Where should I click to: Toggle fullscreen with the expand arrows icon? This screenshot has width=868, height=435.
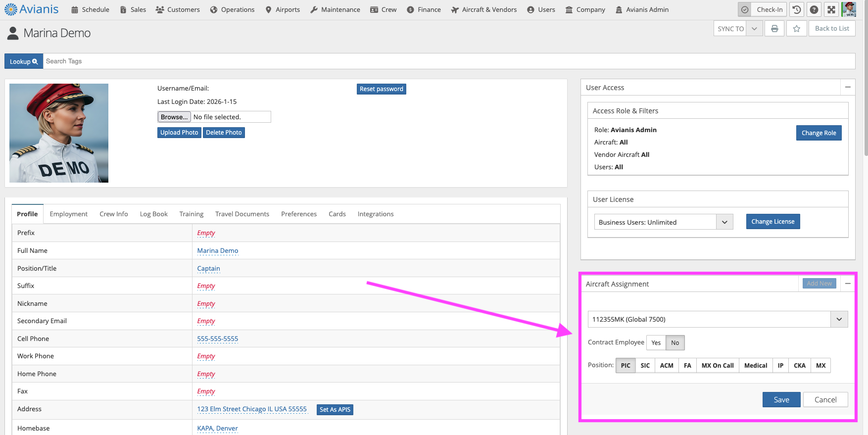tap(831, 9)
